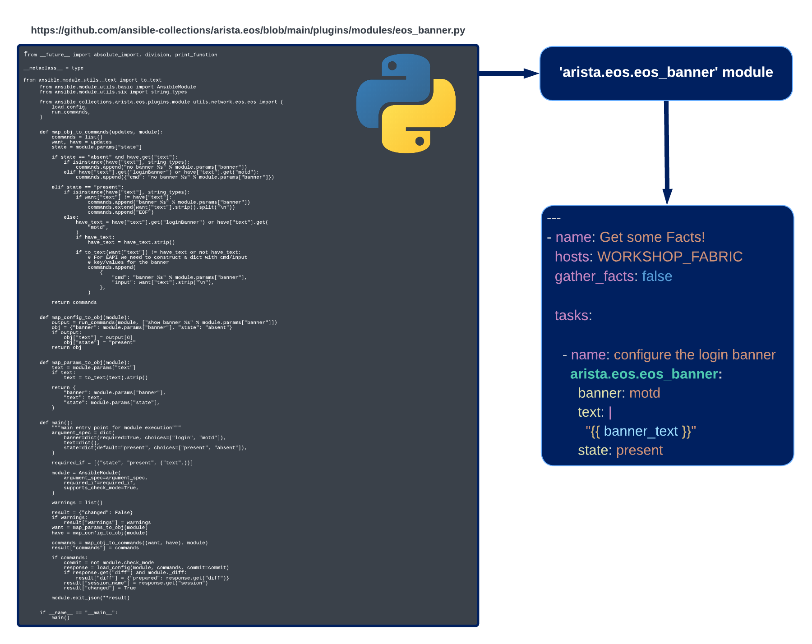Click the right-pointing arrow to module box
This screenshot has width=812, height=644.
point(508,74)
